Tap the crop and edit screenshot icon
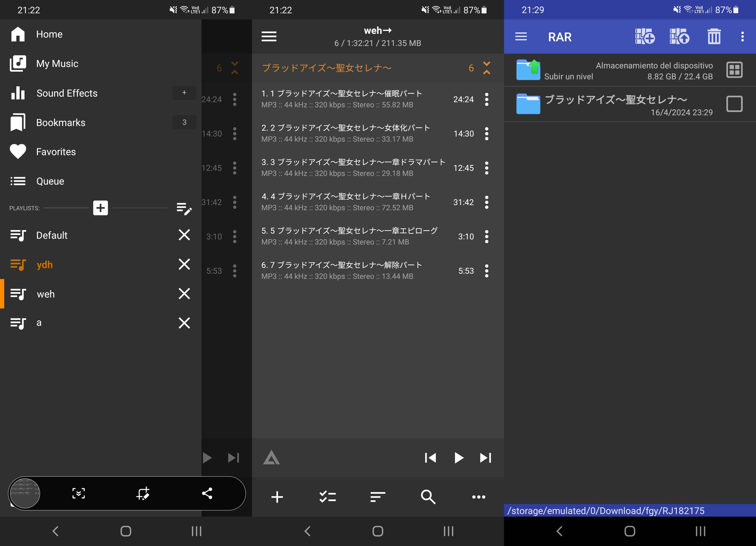The image size is (756, 546). coord(143,493)
